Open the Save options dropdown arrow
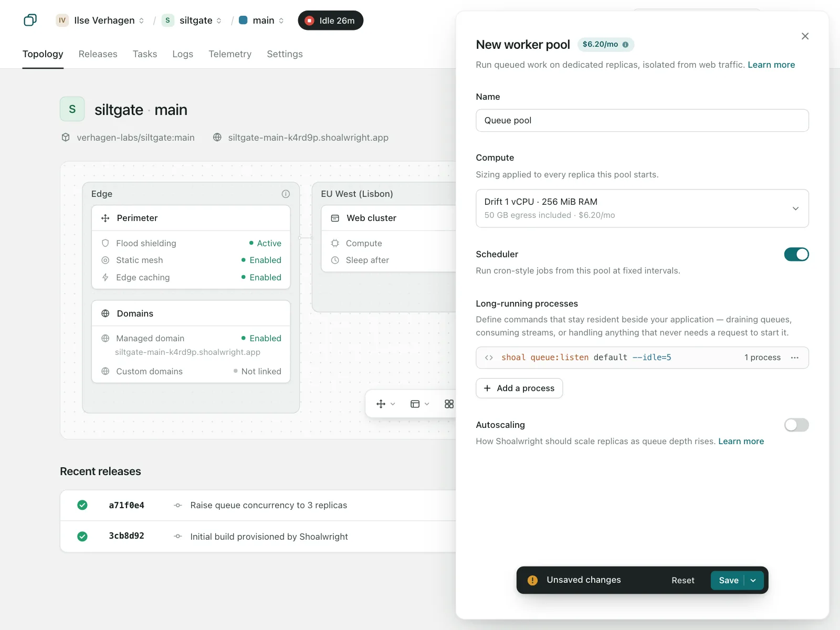Image resolution: width=840 pixels, height=630 pixels. (x=753, y=580)
